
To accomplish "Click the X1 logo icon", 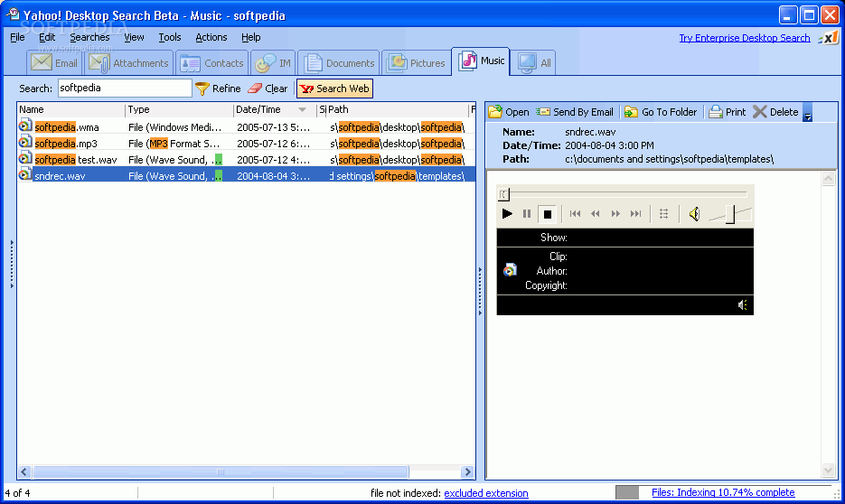I will pos(829,38).
